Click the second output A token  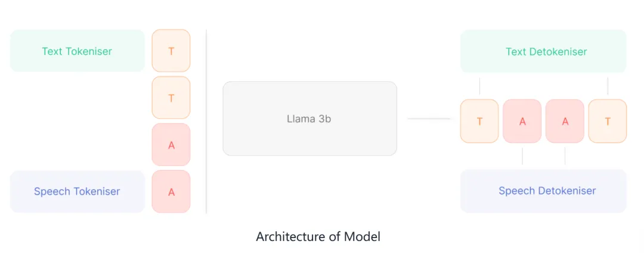[x=565, y=121]
